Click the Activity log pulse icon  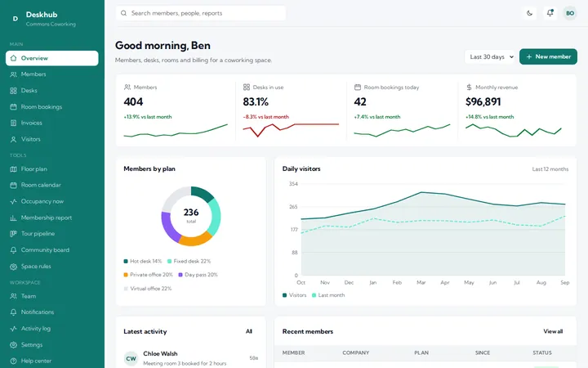point(14,329)
